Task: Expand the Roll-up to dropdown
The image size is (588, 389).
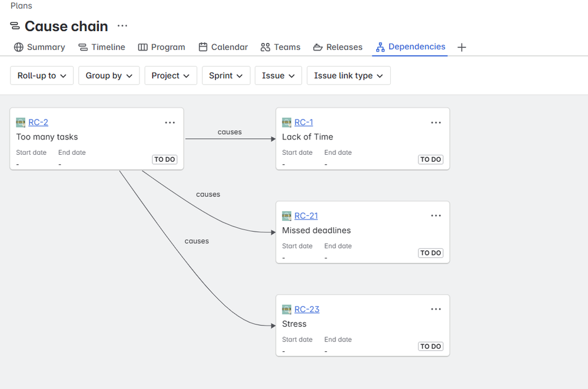Action: tap(42, 75)
